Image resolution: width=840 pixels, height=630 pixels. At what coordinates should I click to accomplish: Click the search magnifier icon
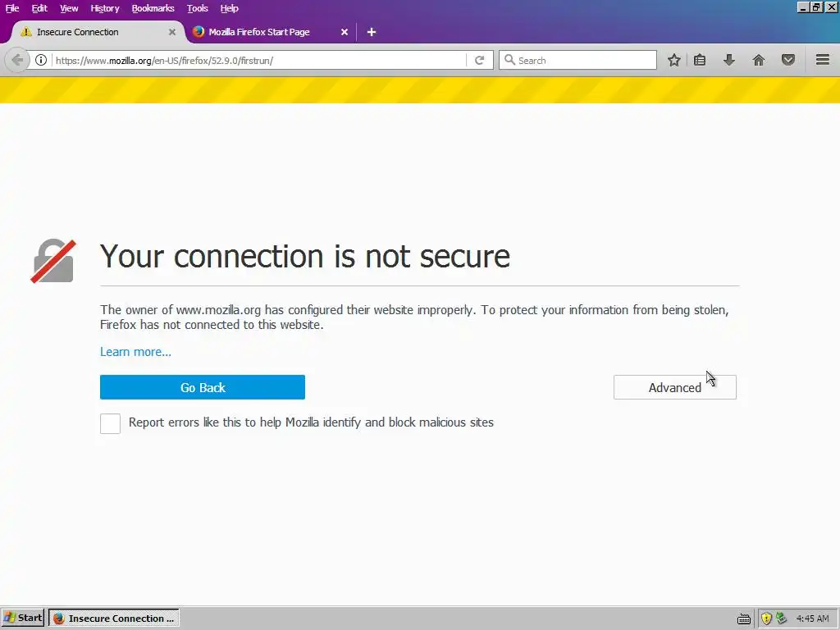(x=510, y=60)
